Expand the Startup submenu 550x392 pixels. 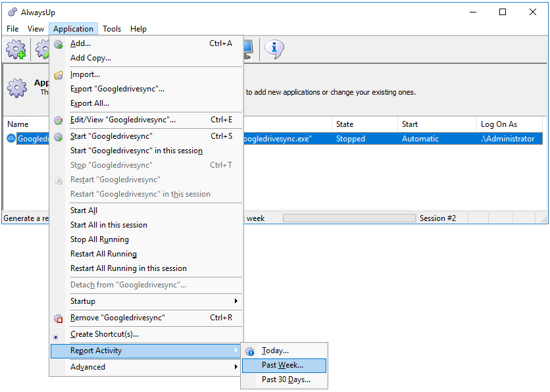[146, 301]
